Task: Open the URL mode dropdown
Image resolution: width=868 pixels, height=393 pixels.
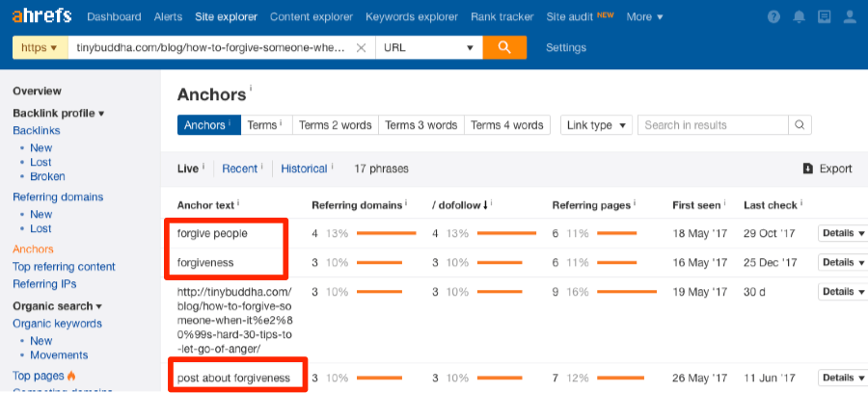Action: point(428,48)
